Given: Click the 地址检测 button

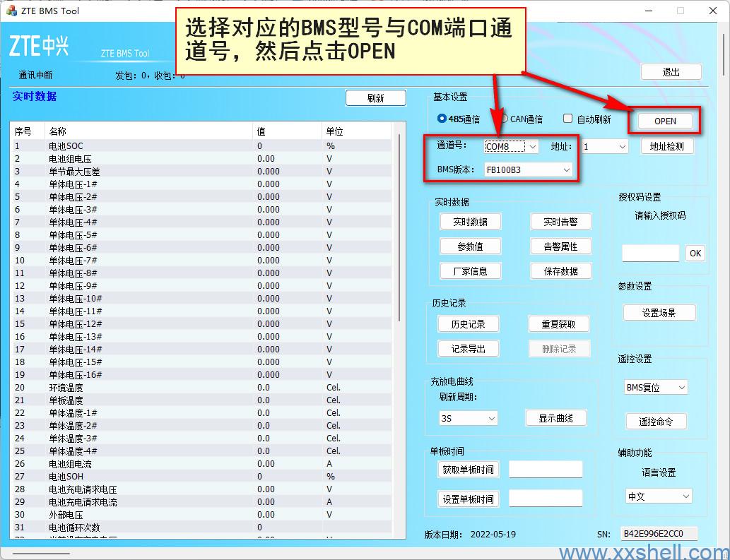Looking at the screenshot, I should (x=666, y=146).
